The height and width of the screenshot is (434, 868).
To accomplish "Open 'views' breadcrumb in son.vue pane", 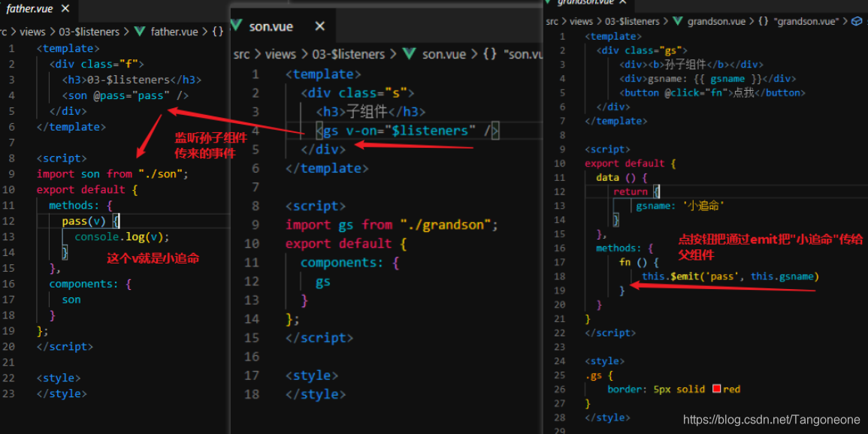I will (x=280, y=54).
